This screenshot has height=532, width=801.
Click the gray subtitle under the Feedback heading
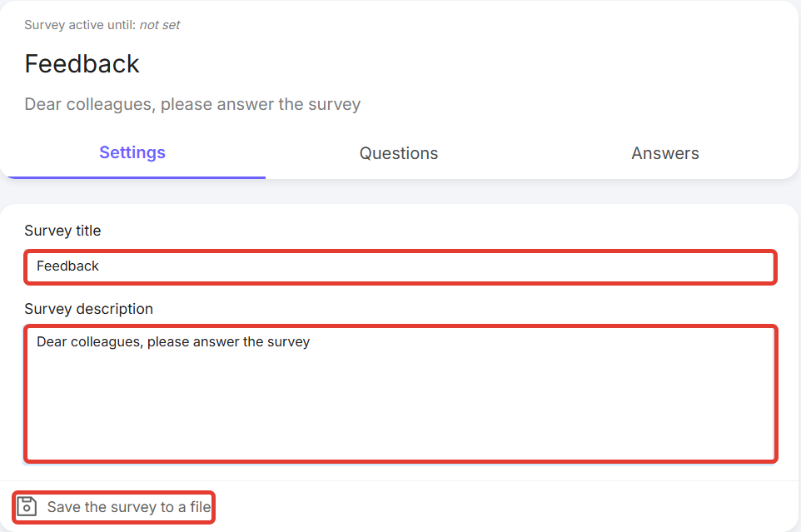tap(192, 105)
